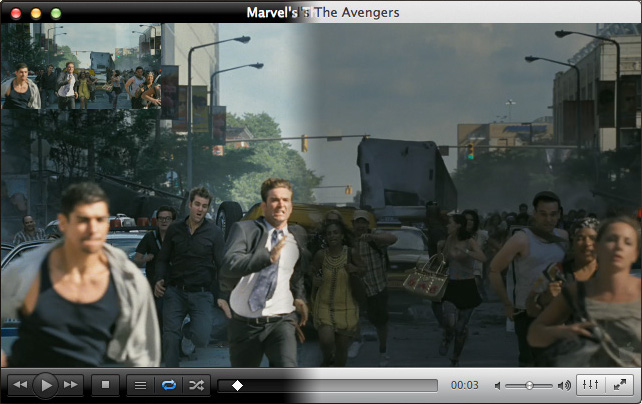This screenshot has width=642, height=404.
Task: Mute audio via small speaker icon
Action: coord(497,386)
